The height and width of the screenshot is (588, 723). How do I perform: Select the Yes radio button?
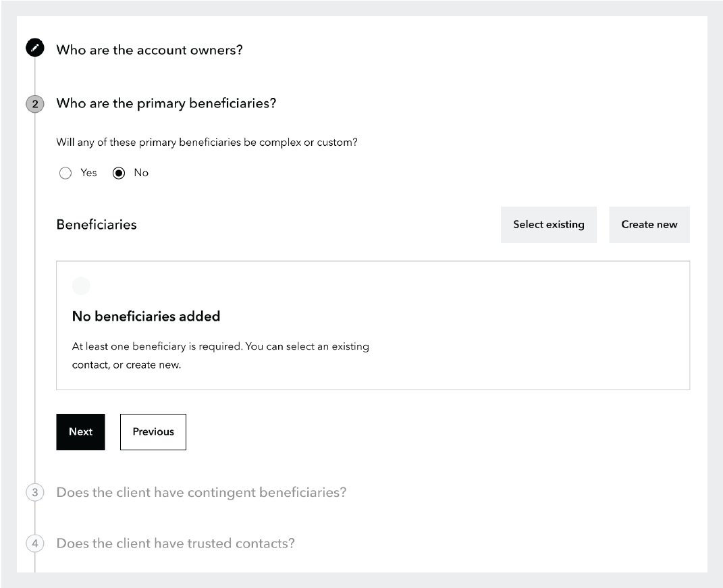65,173
